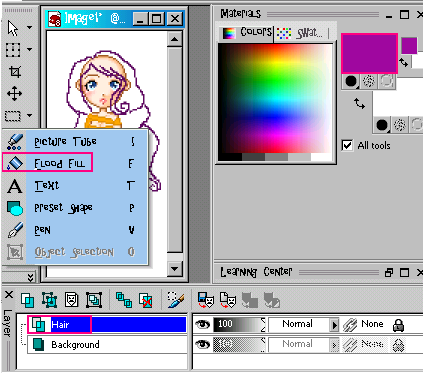Select the Move tool icon

15,94
